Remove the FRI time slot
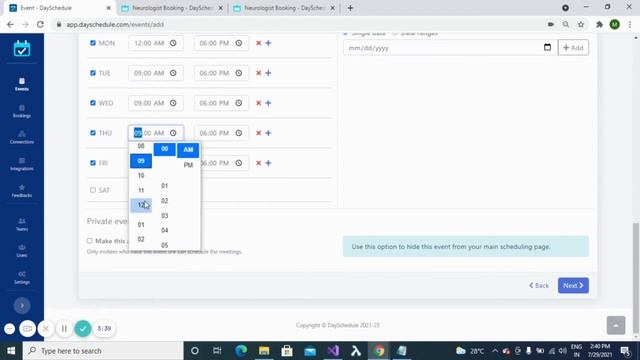Viewport: 640px width, 360px height. click(x=258, y=163)
